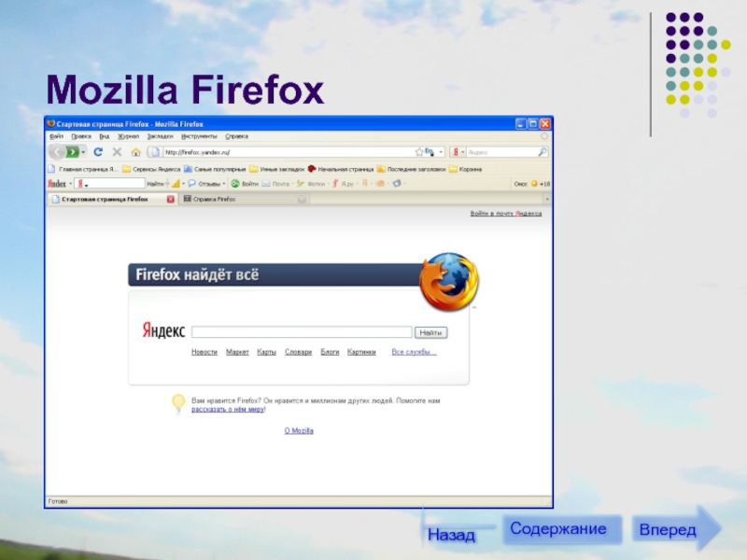Open Сервисы Яндекса bookmark folder
The height and width of the screenshot is (560, 747).
point(151,169)
